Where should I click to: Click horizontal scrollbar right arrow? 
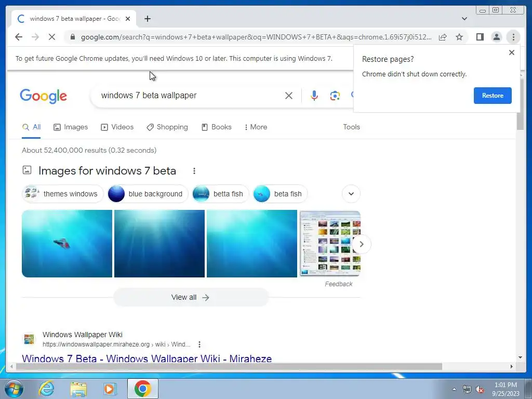[512, 366]
